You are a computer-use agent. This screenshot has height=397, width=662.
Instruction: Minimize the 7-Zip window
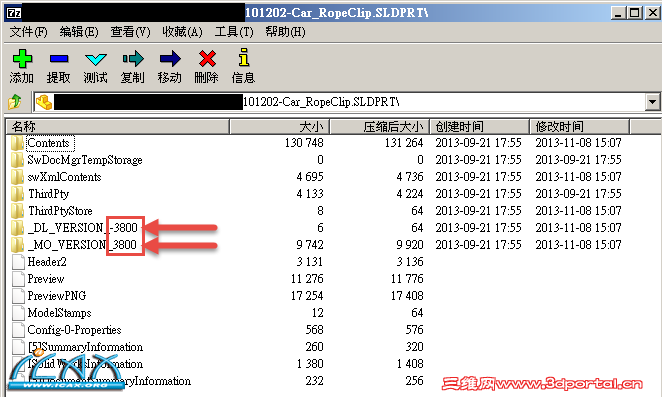click(619, 13)
